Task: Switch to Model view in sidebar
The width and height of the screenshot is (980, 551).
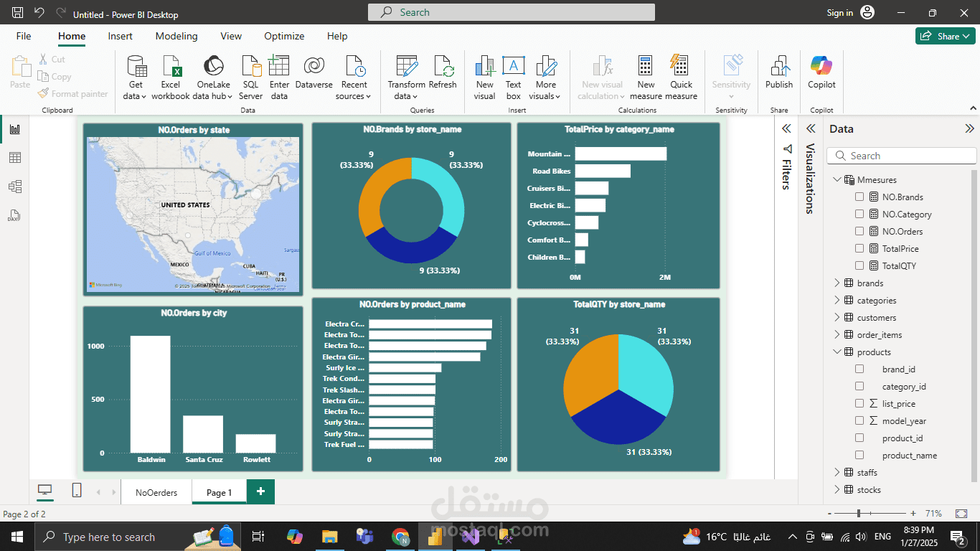Action: coord(15,187)
